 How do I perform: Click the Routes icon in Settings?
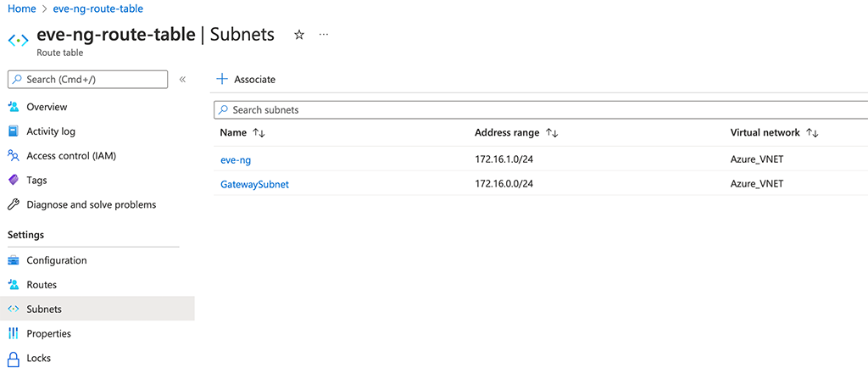14,285
